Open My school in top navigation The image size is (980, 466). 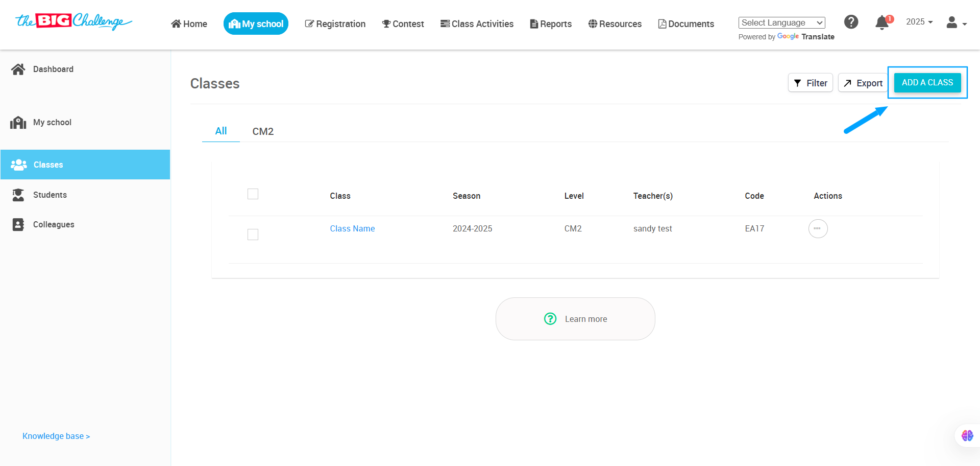(x=256, y=24)
